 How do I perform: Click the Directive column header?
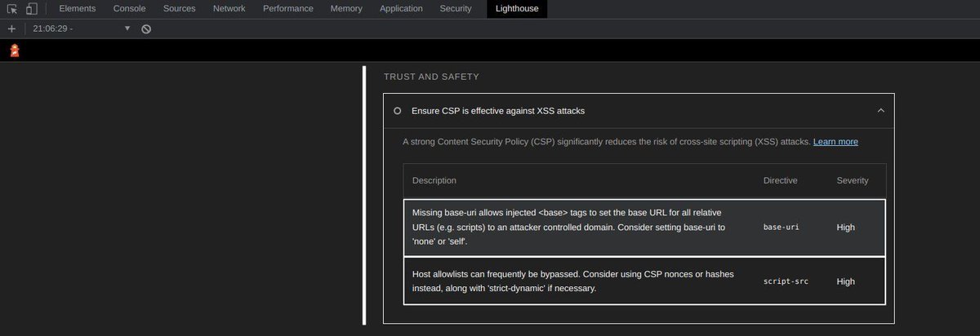[x=781, y=180]
